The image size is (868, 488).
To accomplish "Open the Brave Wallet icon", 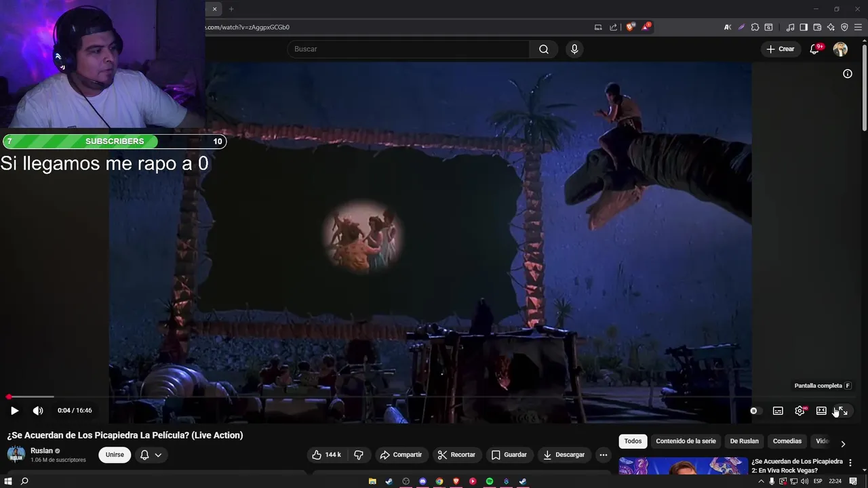I will pos(817,27).
